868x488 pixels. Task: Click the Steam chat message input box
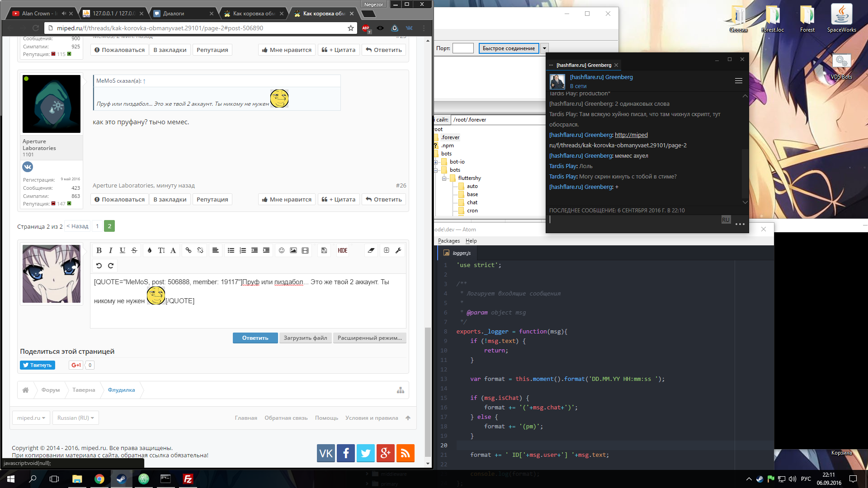coord(633,220)
